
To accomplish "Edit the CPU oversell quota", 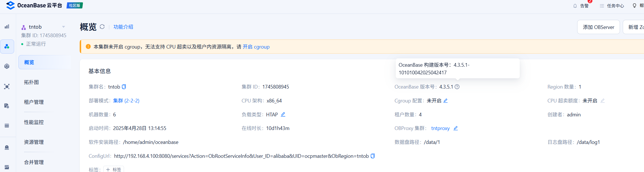I will click(x=602, y=101).
